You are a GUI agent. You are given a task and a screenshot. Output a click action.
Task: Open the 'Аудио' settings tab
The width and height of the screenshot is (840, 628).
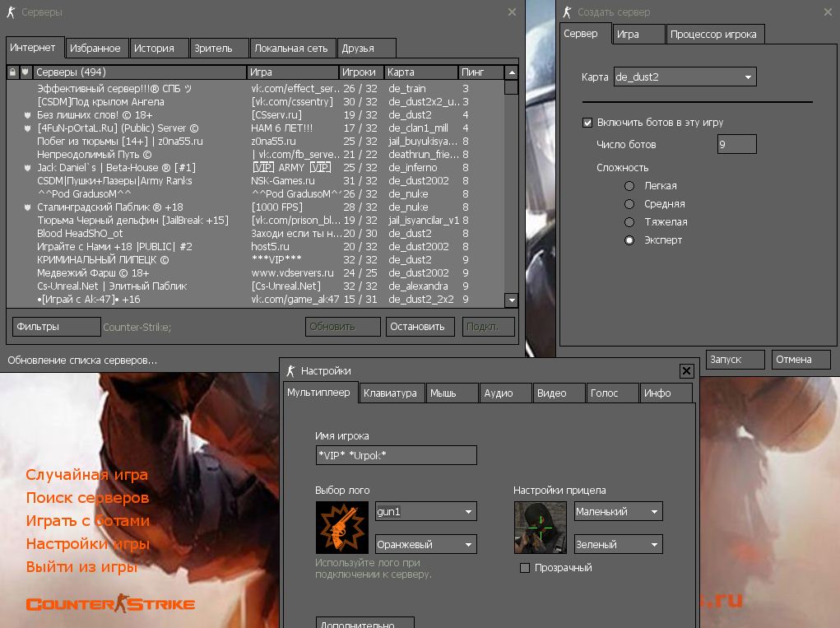tap(506, 393)
